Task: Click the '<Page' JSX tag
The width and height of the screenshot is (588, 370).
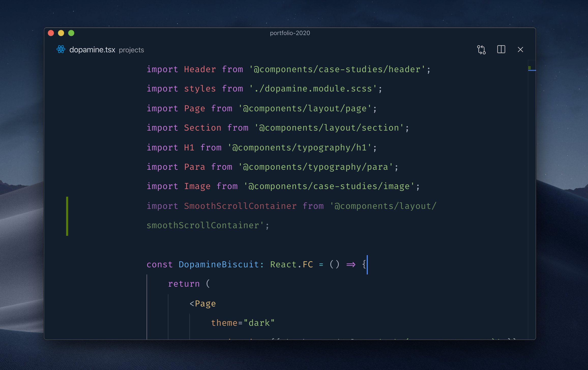Action: point(203,304)
